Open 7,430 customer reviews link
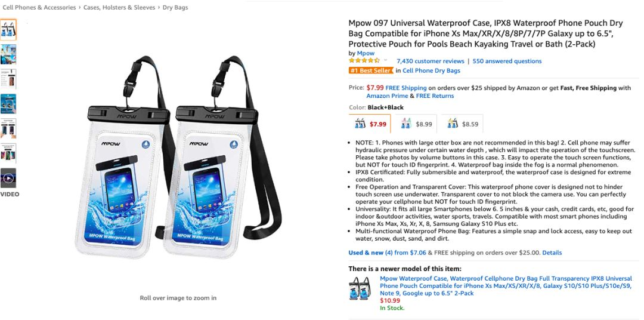Viewport: 644px width, 320px height. (430, 61)
